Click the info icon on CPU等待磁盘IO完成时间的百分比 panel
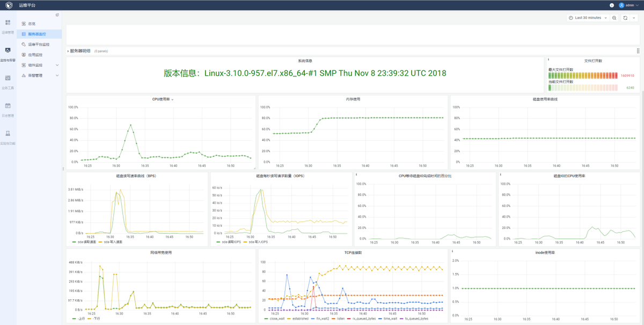This screenshot has height=325, width=644. pyautogui.click(x=356, y=175)
